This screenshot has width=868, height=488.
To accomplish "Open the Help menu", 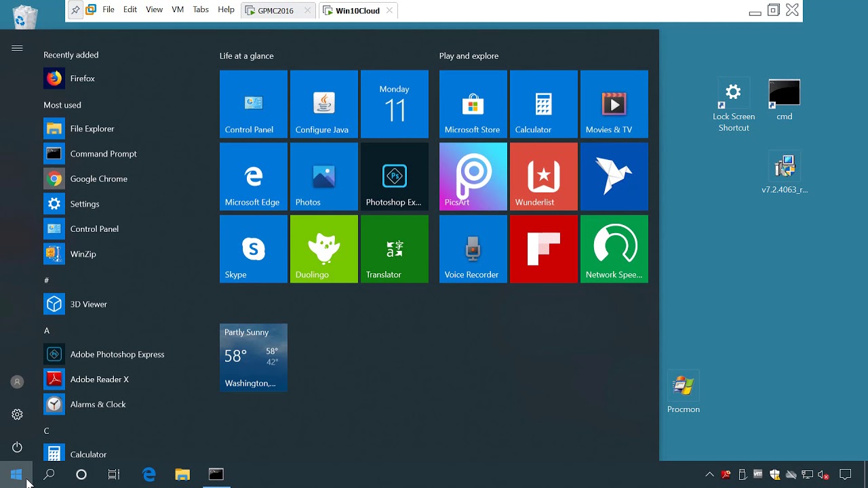I will (x=226, y=10).
